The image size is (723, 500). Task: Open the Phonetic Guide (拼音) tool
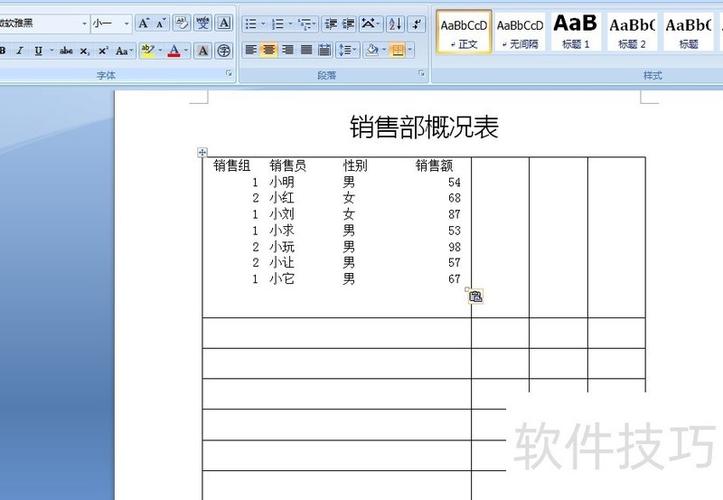[x=203, y=23]
